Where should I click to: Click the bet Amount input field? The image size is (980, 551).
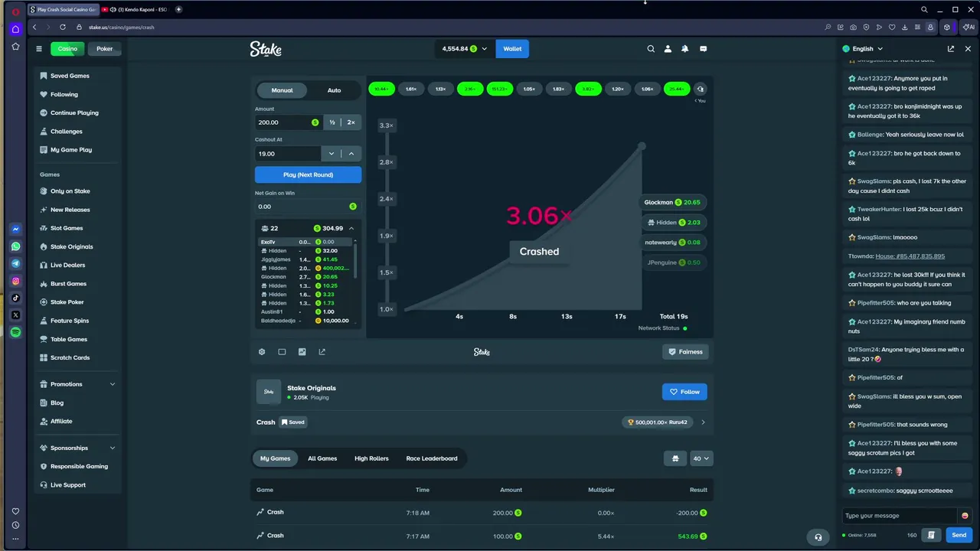click(289, 122)
